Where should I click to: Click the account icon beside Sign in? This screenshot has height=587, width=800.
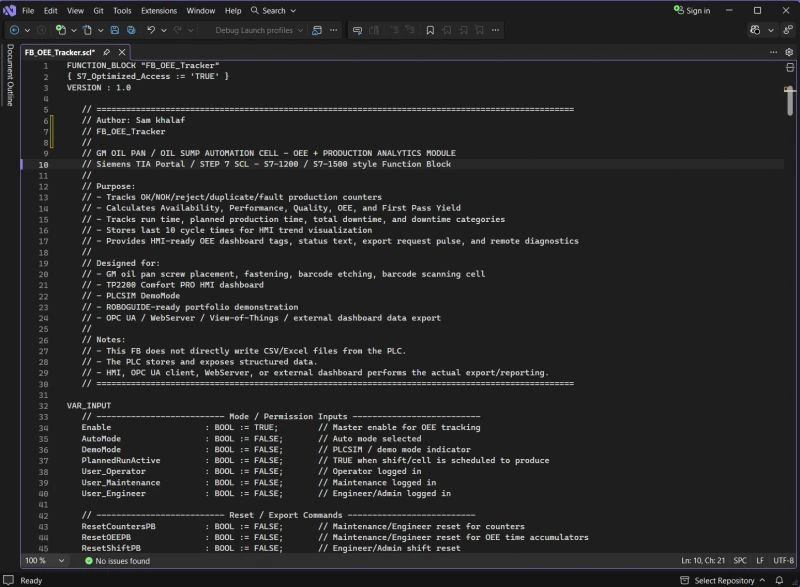click(678, 10)
